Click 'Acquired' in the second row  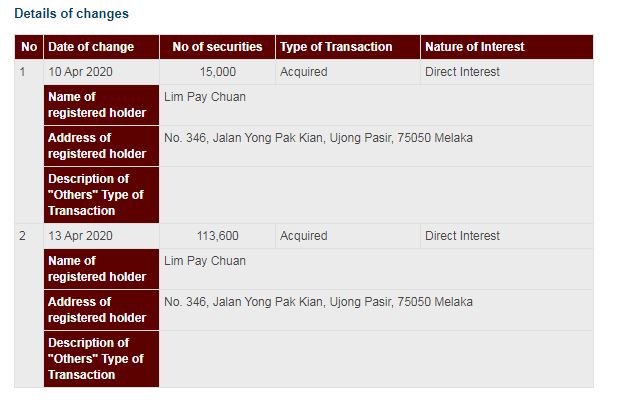pyautogui.click(x=304, y=236)
